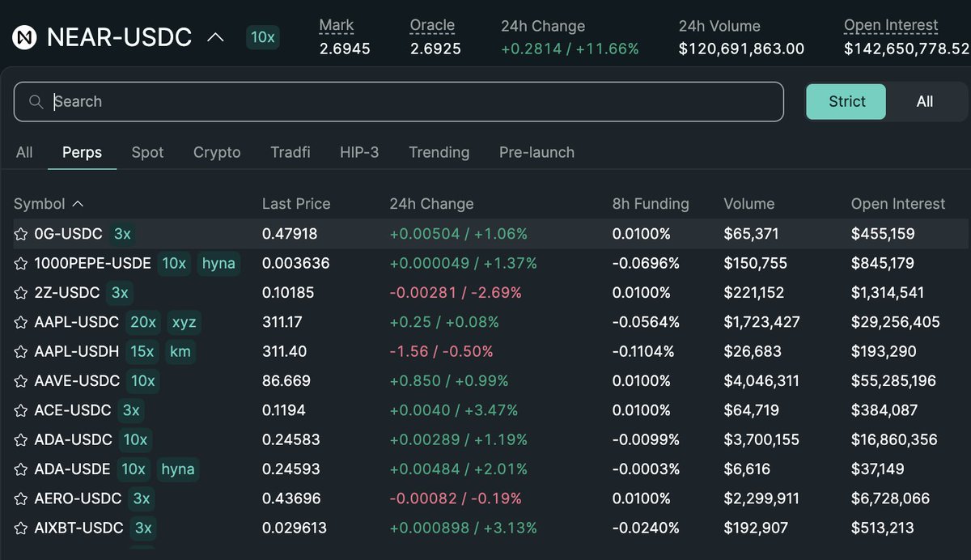Click the $384,087 open interest of ACE-USDC
The image size is (971, 560).
click(884, 410)
